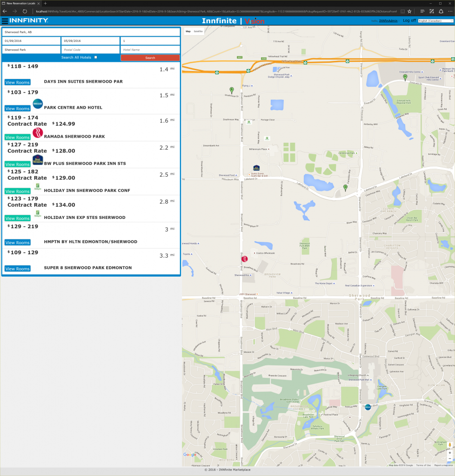This screenshot has height=476, width=455.
Task: Select the New Reservation Location browser tab
Action: click(20, 3)
